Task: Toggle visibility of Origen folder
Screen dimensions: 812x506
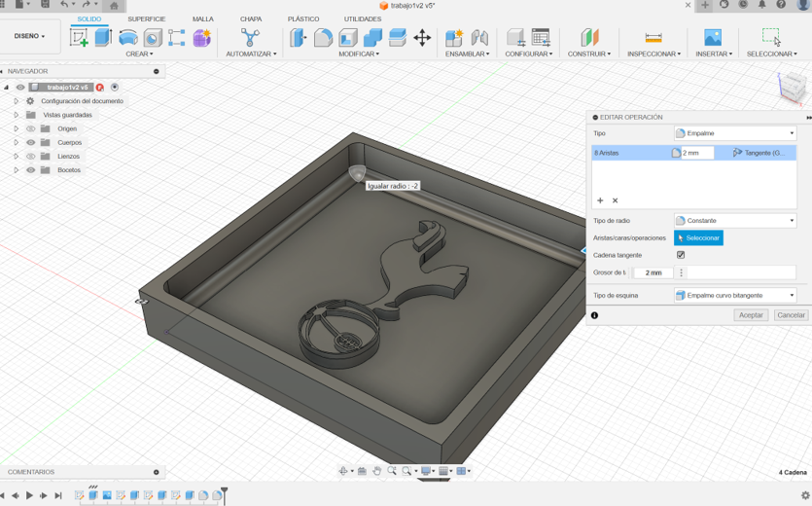Action: [x=31, y=128]
